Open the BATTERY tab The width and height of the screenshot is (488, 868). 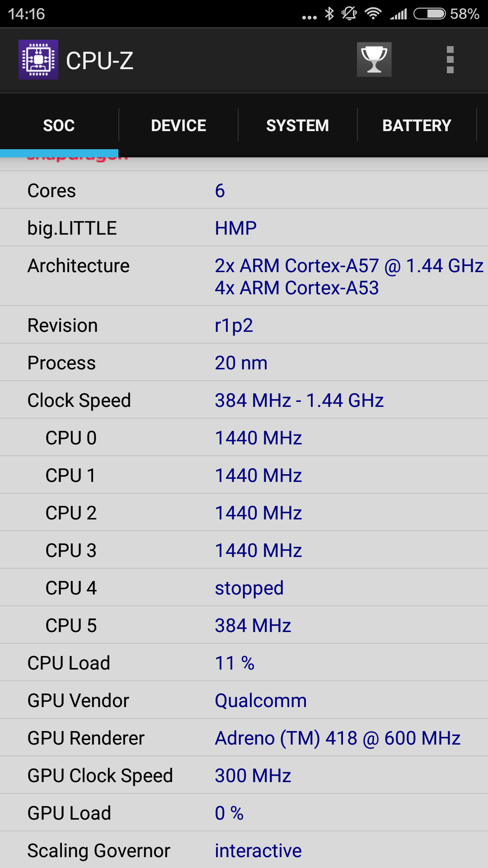tap(417, 125)
